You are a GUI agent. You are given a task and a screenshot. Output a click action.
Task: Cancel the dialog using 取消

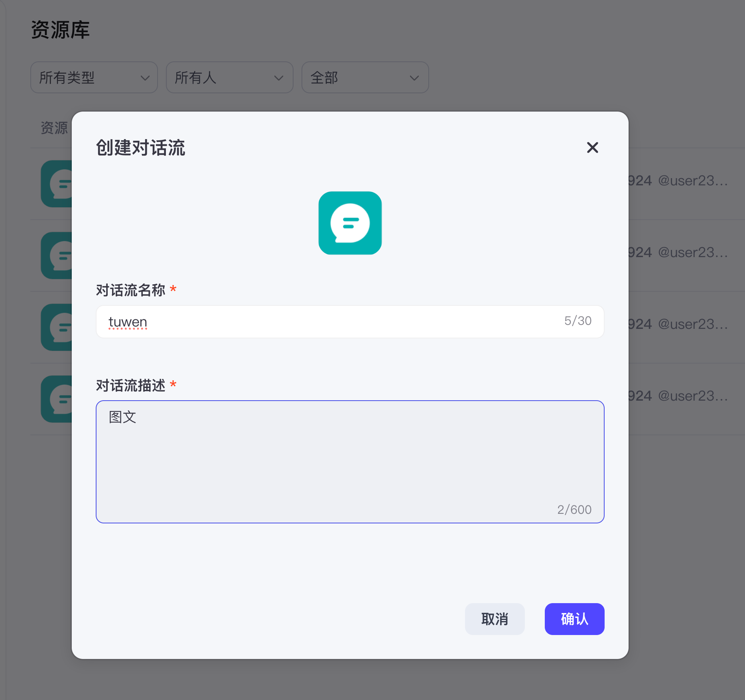495,619
